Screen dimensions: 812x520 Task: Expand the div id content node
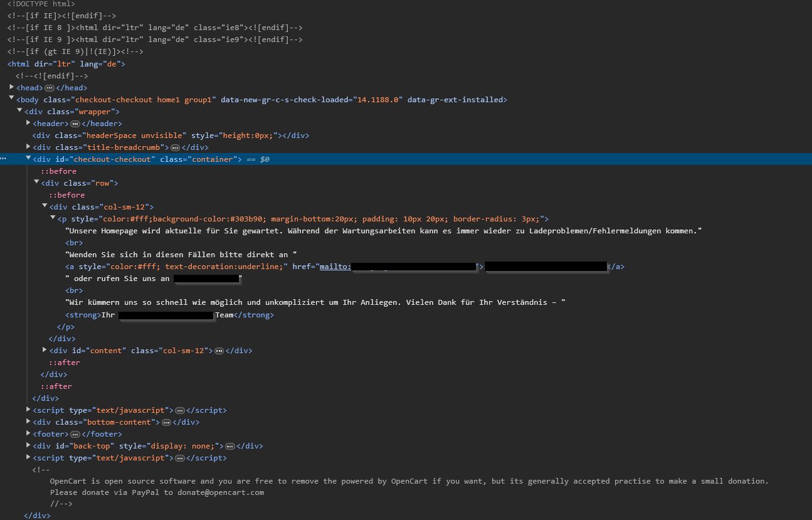45,350
